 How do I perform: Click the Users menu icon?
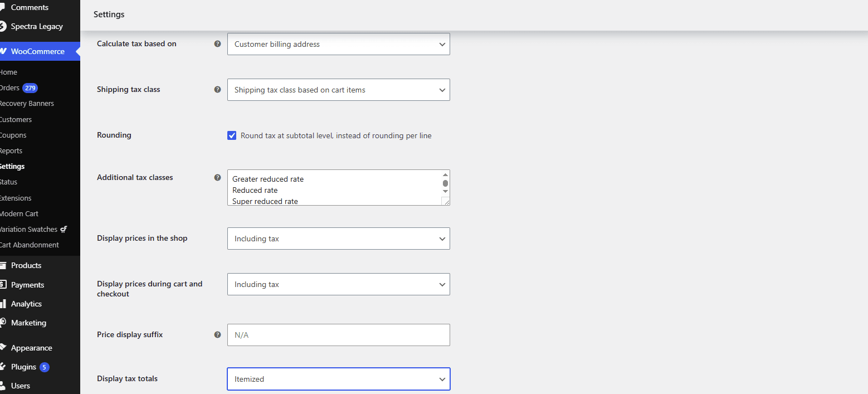pyautogui.click(x=3, y=386)
